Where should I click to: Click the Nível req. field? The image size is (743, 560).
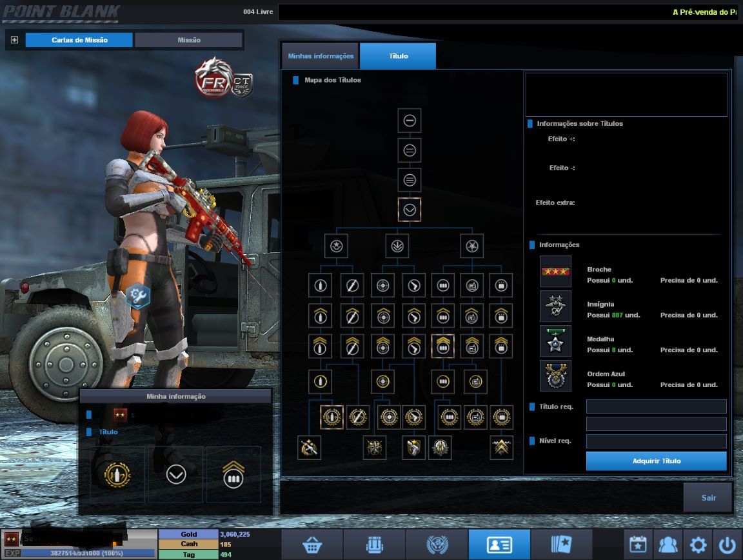point(657,441)
